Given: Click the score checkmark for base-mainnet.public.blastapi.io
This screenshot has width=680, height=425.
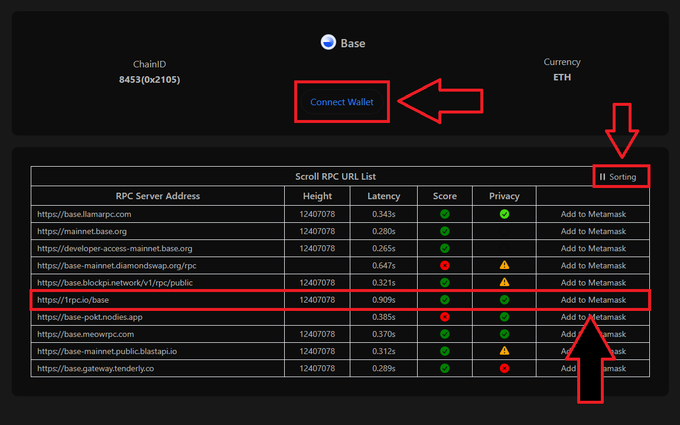Looking at the screenshot, I should pyautogui.click(x=445, y=351).
